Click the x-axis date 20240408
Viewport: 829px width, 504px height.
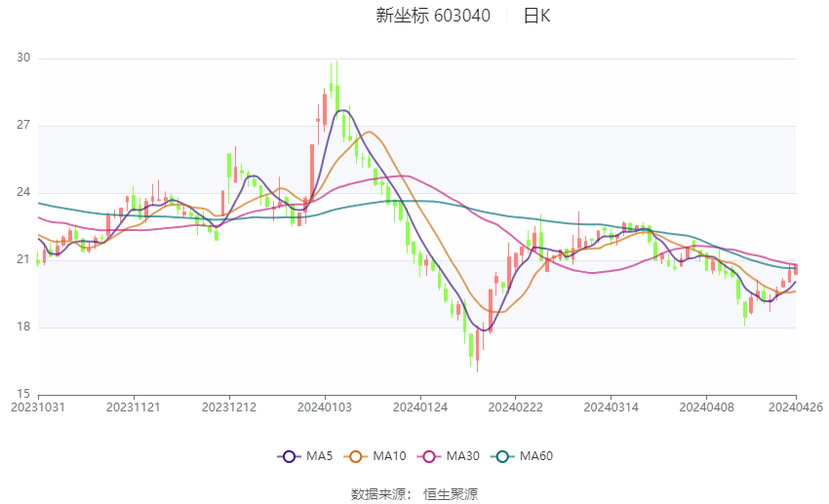click(707, 407)
